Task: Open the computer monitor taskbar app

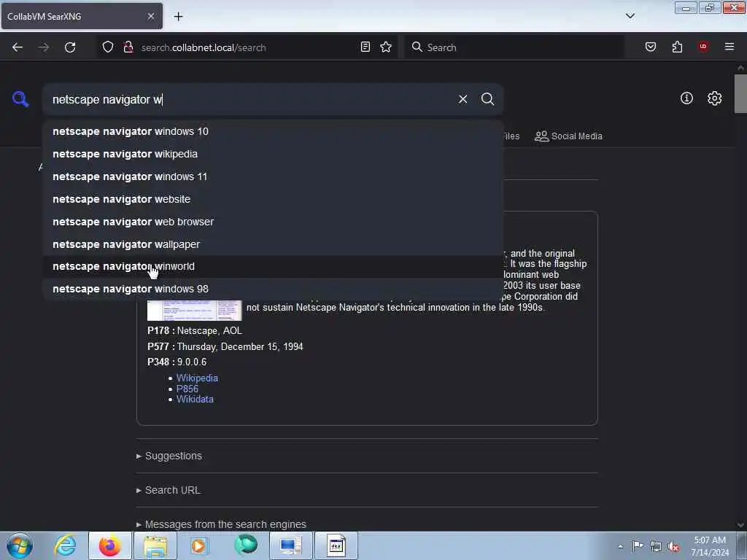Action: pos(290,545)
